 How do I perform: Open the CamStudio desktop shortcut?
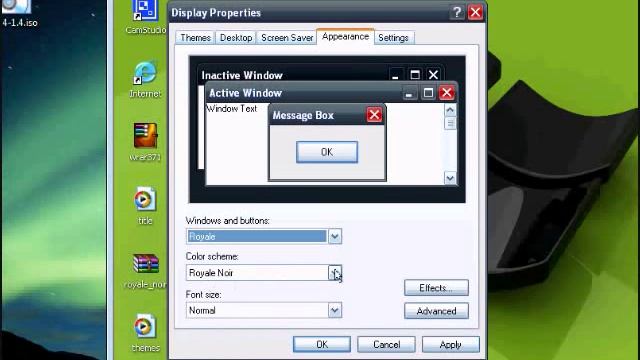pos(146,17)
